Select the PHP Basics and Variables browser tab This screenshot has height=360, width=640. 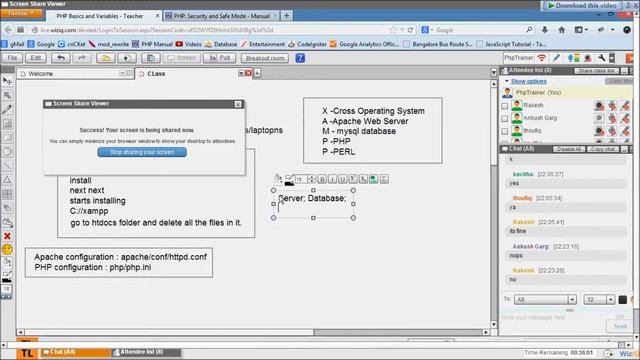[104, 16]
